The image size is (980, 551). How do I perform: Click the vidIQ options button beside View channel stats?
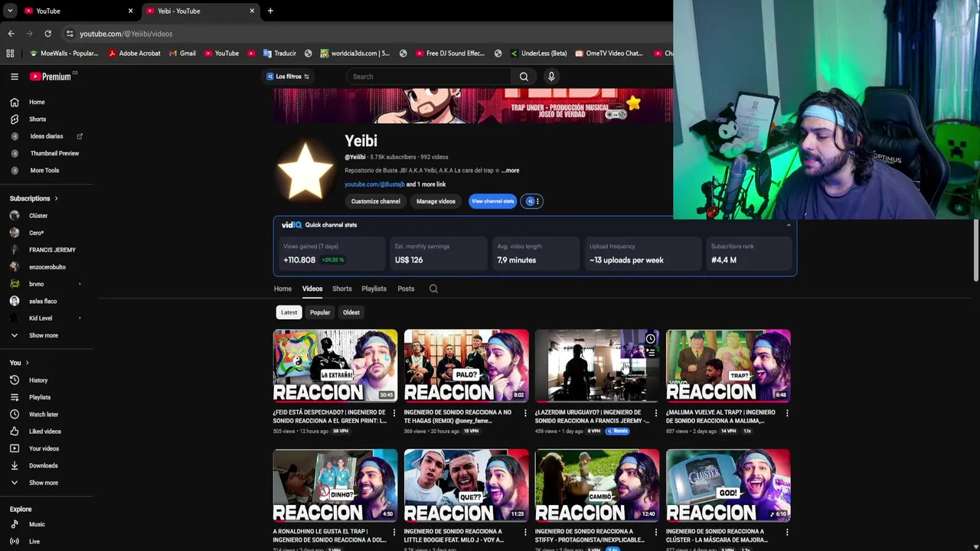click(532, 201)
